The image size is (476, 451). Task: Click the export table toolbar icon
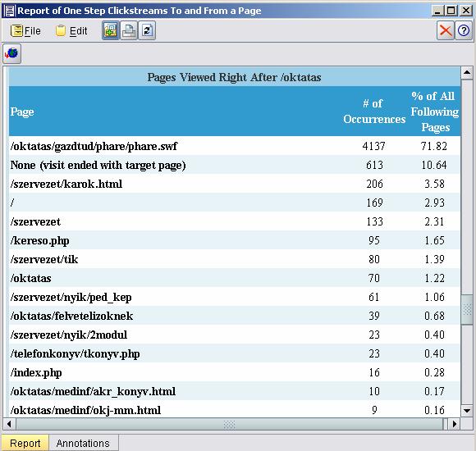(x=111, y=30)
